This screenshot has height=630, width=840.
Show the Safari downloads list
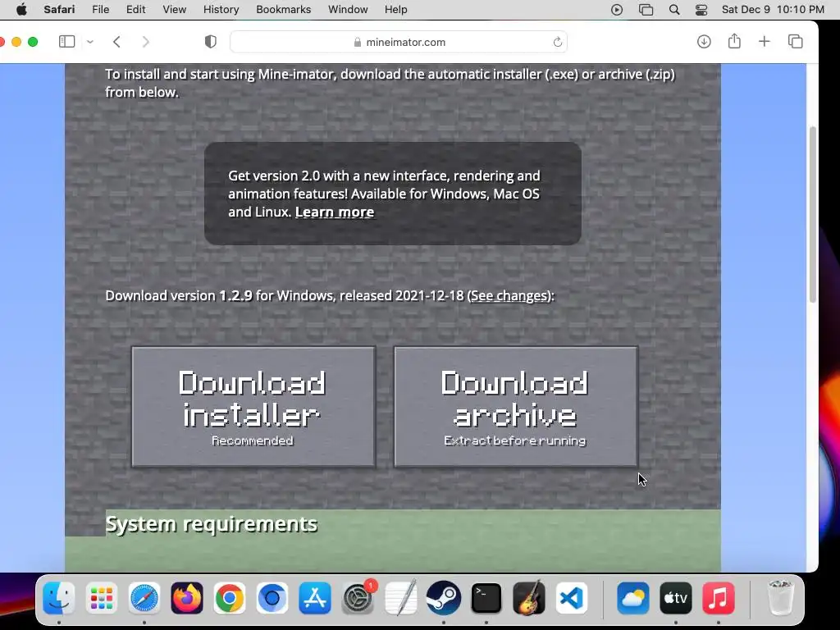point(704,41)
